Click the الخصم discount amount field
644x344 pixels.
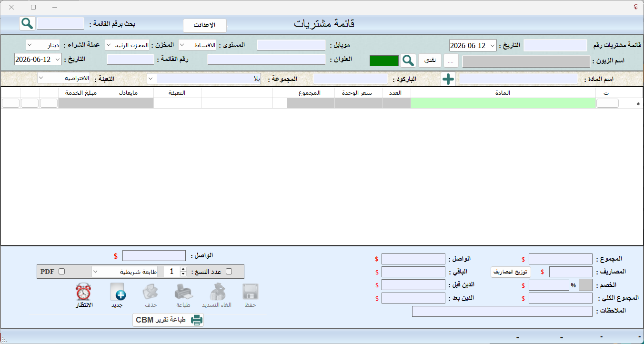pos(549,285)
